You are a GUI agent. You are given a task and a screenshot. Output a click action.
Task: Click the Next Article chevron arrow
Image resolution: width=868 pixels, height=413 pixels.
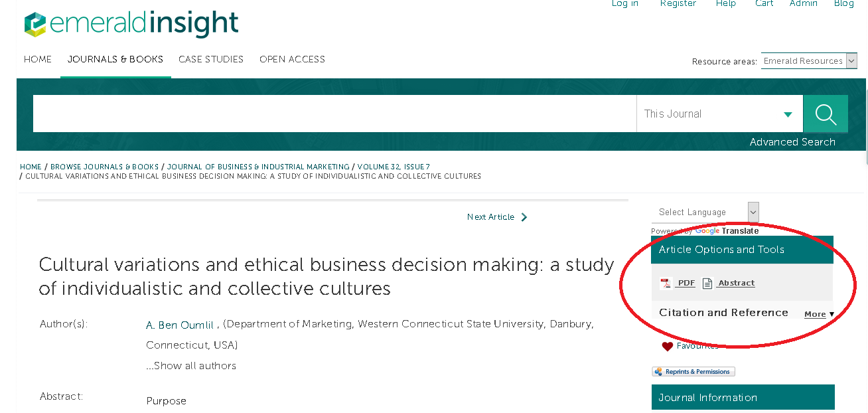524,217
